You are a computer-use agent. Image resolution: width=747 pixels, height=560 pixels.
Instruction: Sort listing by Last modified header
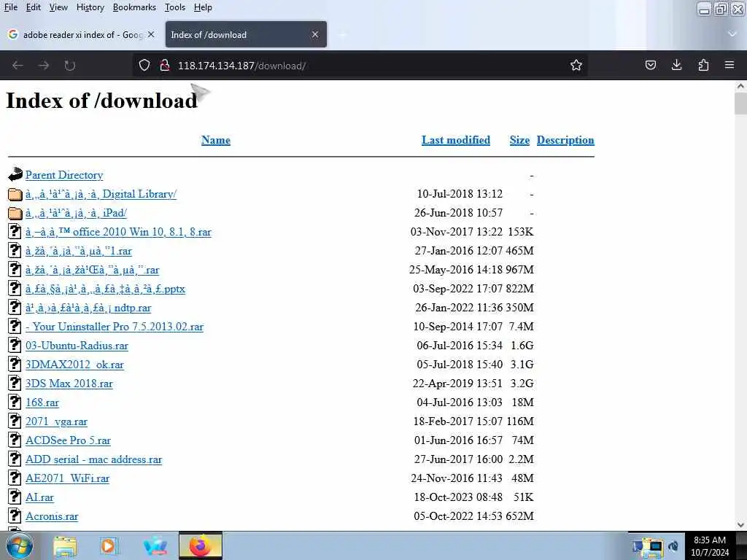456,140
